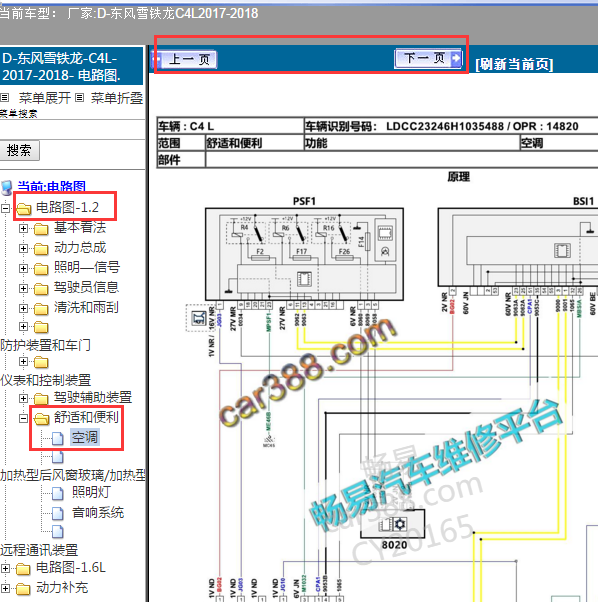Click the D-东风雪铁龙-C4L-2017-2018 电路图 title
The width and height of the screenshot is (598, 602).
click(61, 66)
